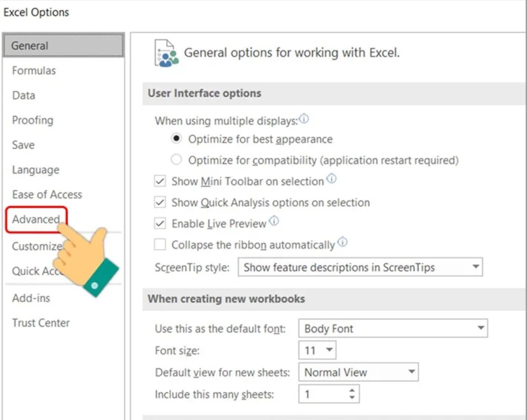Increase the number of sheets with up arrow
527x420 pixels.
(352, 390)
